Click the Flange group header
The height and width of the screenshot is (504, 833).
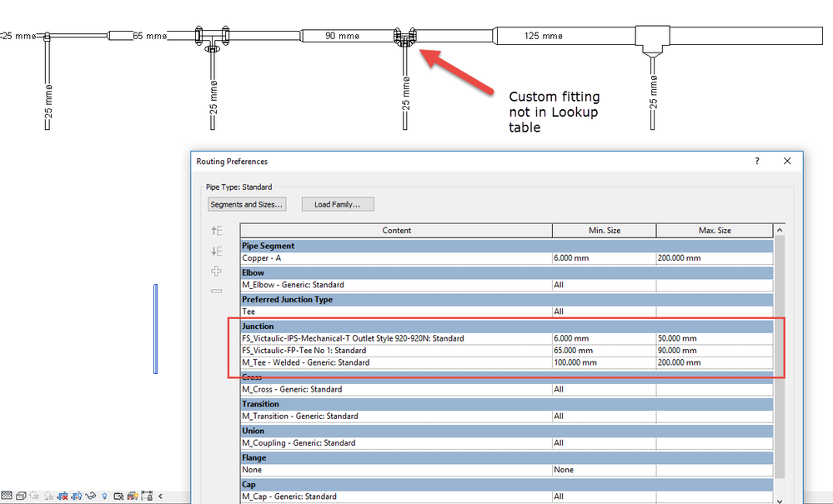point(507,457)
